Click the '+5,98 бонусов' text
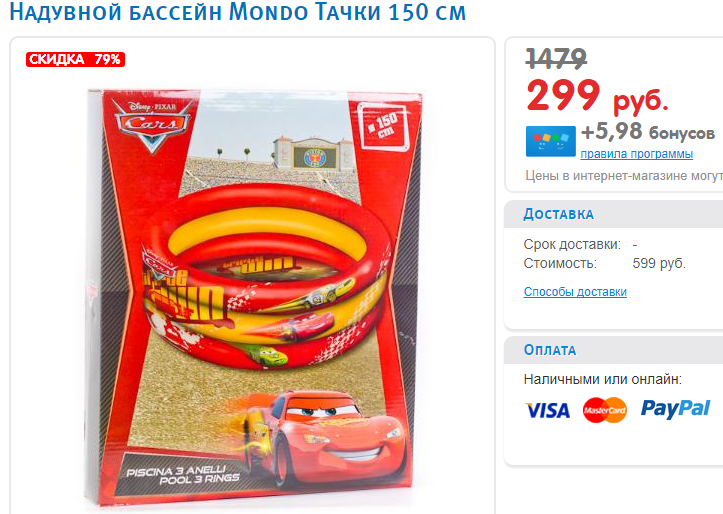Image resolution: width=723 pixels, height=514 pixels. [648, 131]
